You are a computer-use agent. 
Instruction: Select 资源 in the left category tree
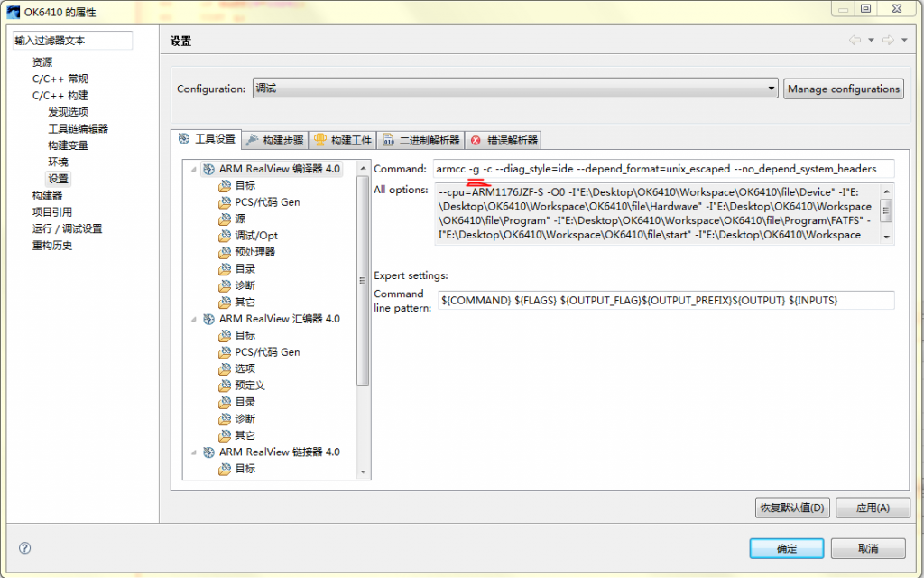42,62
